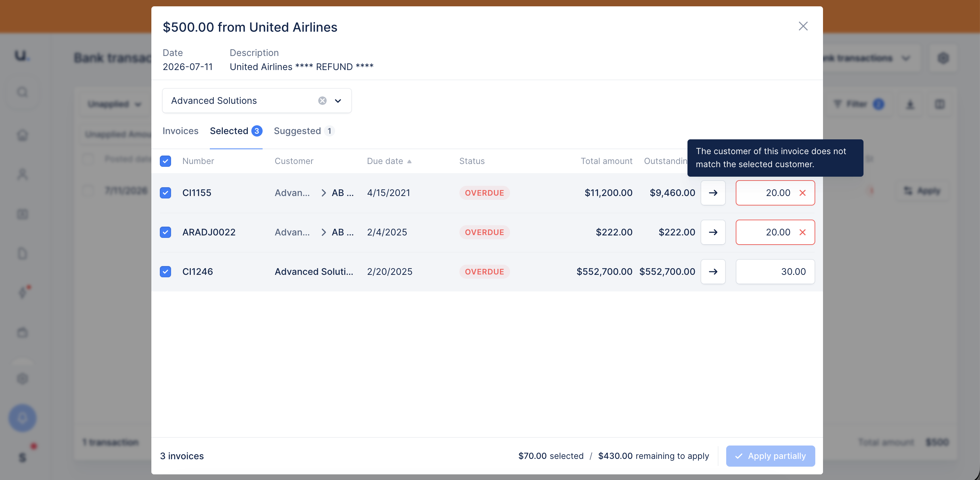Click the Customer column header

coord(294,161)
